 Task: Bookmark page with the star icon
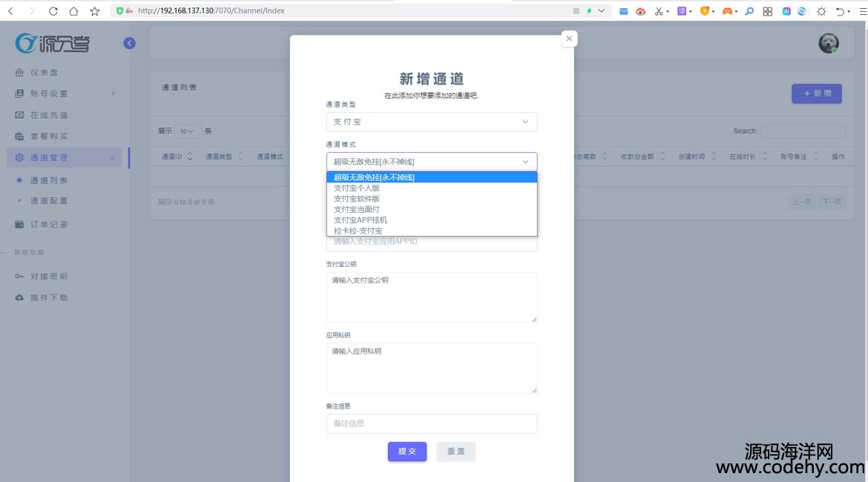(x=95, y=11)
